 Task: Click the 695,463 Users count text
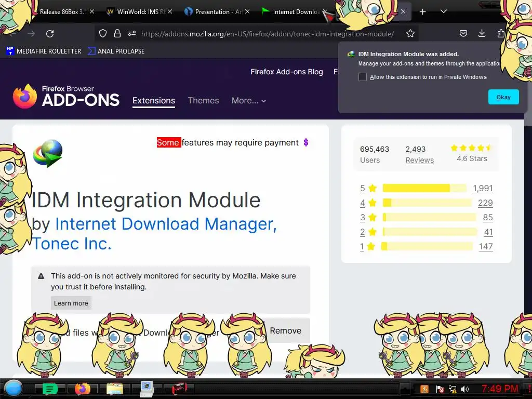(x=375, y=154)
